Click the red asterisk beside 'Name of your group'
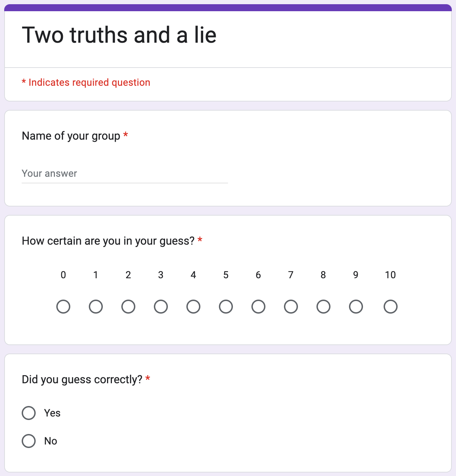456x476 pixels. click(126, 135)
